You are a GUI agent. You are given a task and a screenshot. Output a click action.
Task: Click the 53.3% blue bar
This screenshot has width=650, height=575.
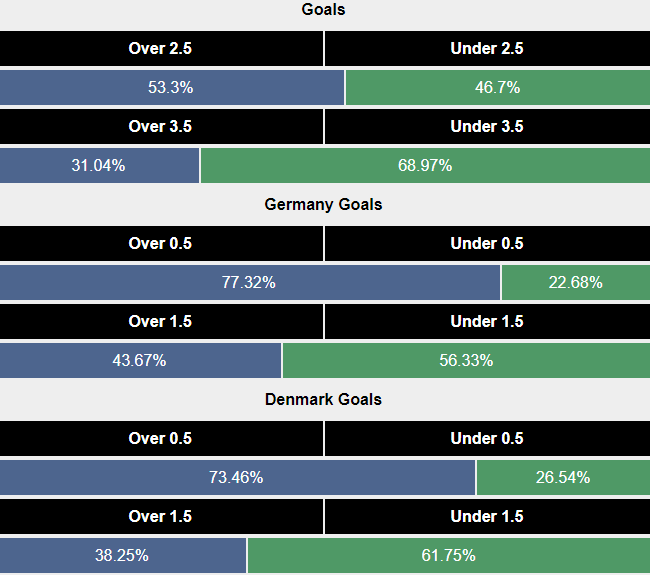click(x=171, y=87)
